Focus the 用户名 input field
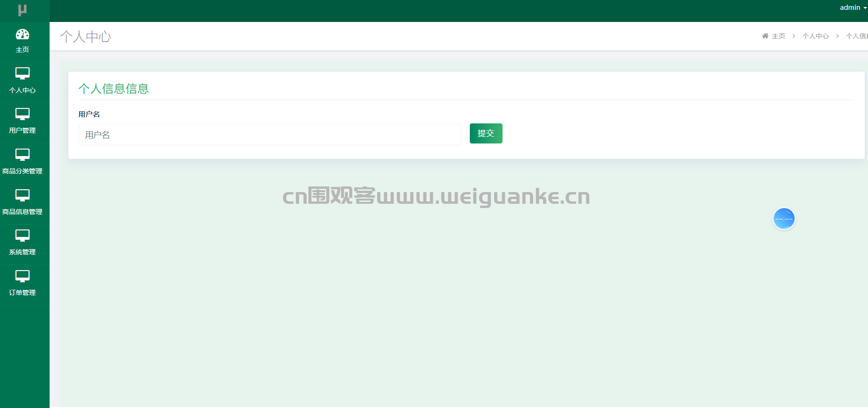This screenshot has height=408, width=868. click(270, 135)
